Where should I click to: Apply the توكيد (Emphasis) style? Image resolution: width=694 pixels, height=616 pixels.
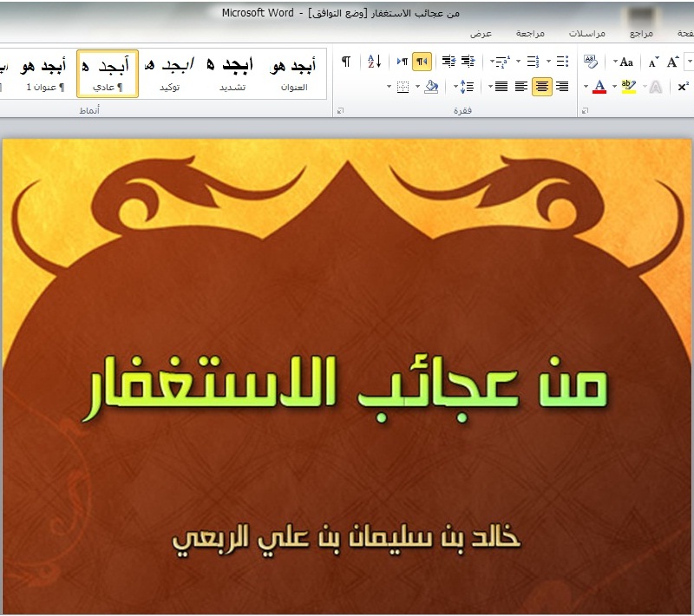pyautogui.click(x=169, y=74)
